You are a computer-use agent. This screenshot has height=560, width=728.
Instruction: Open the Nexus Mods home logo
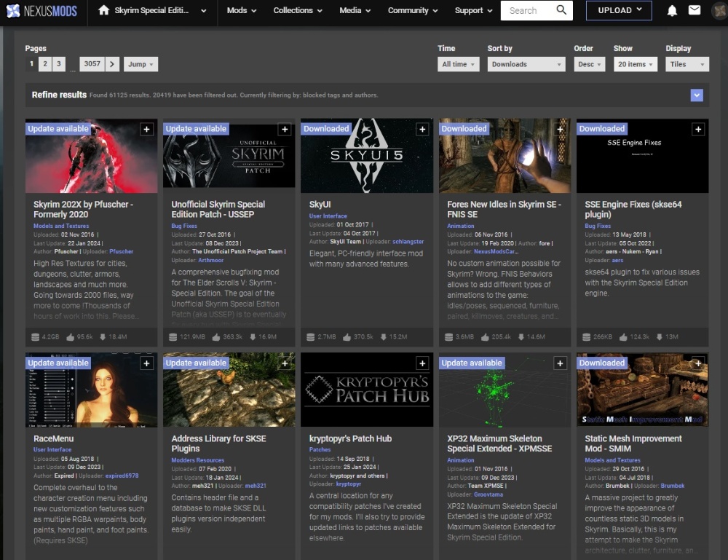click(x=41, y=11)
